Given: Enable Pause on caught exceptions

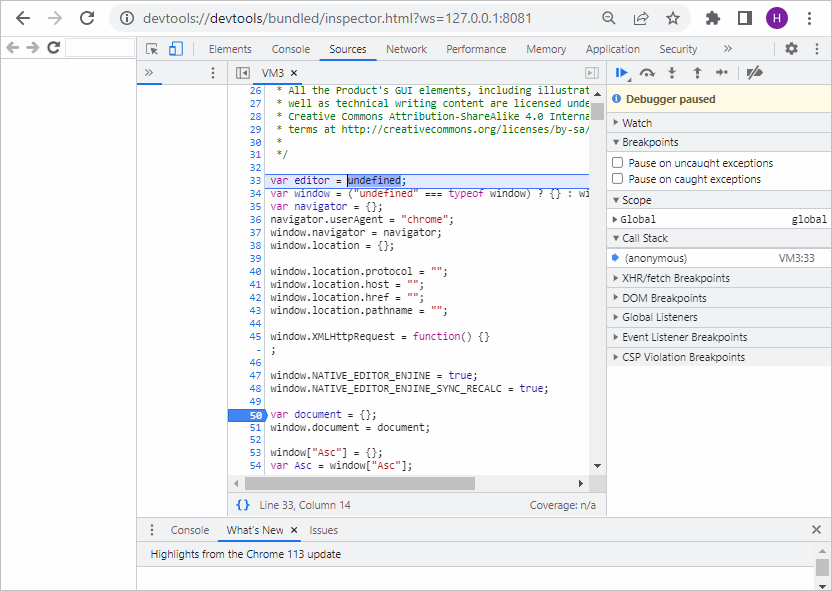Looking at the screenshot, I should pos(618,178).
